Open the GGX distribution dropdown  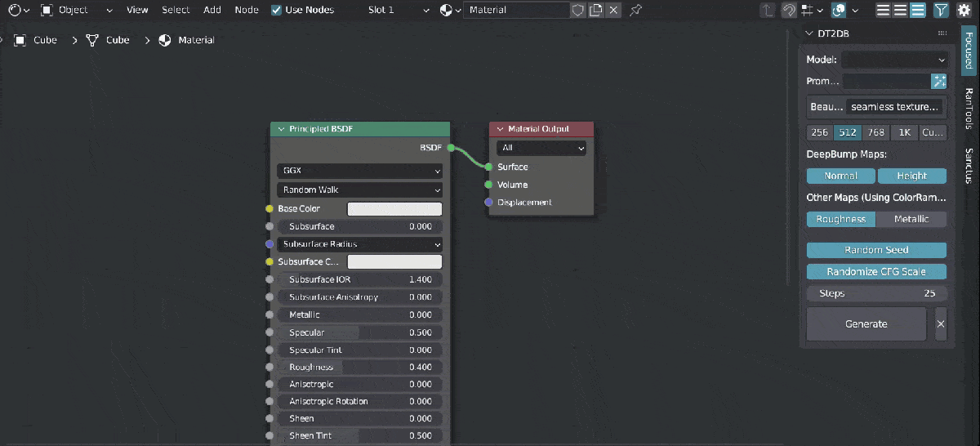[x=359, y=172]
